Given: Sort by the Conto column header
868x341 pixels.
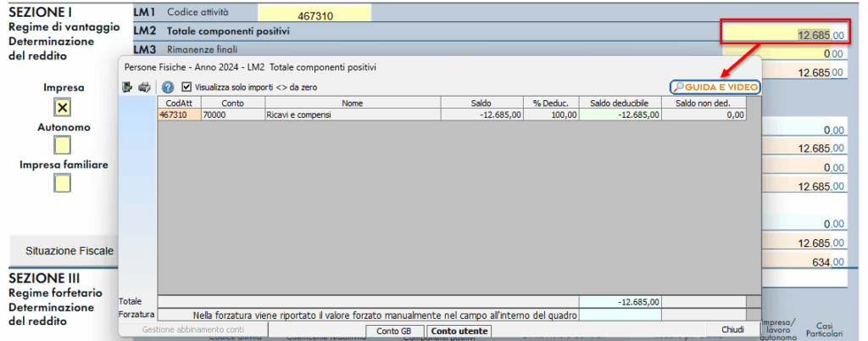Looking at the screenshot, I should (232, 103).
